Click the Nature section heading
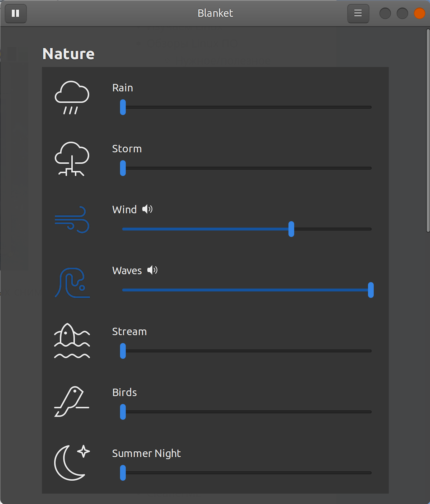The image size is (430, 504). click(x=68, y=54)
